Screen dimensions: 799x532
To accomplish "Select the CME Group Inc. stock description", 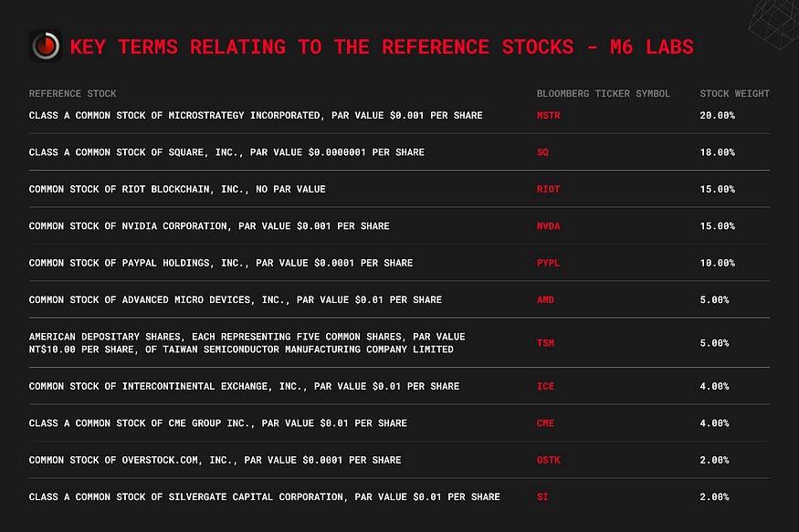I will pyautogui.click(x=218, y=423).
